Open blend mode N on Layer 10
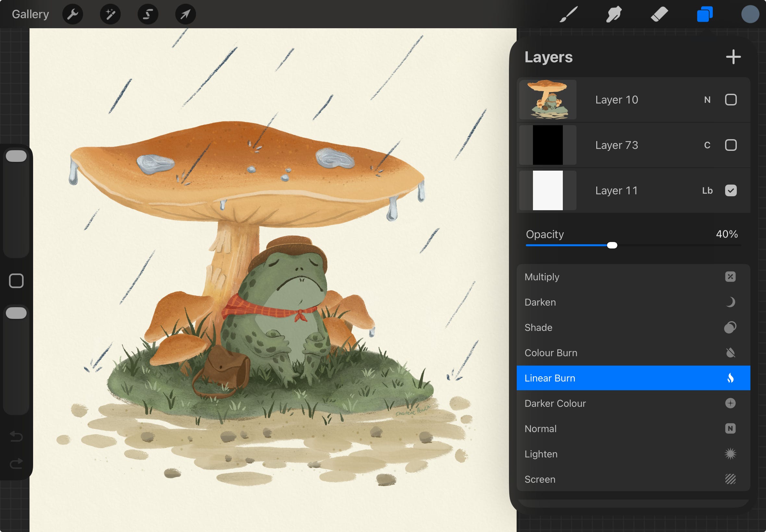Viewport: 766px width, 532px height. coord(707,100)
